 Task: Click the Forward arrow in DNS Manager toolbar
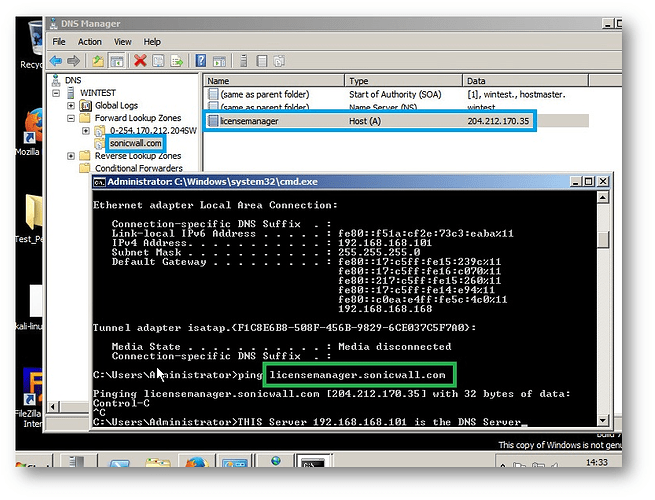[75, 61]
